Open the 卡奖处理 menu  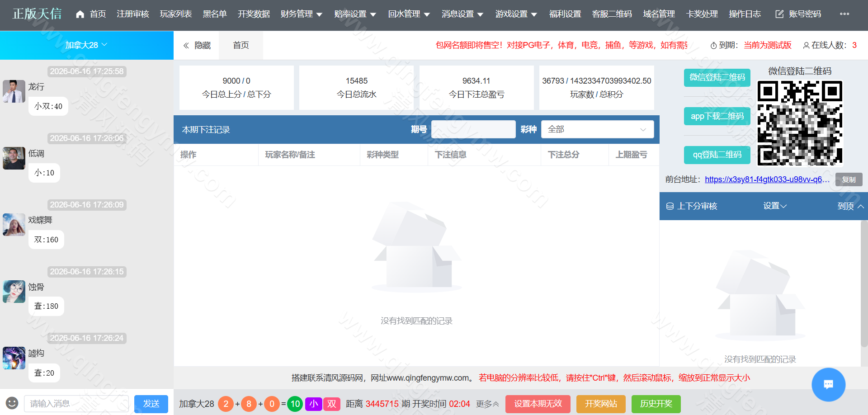point(702,14)
